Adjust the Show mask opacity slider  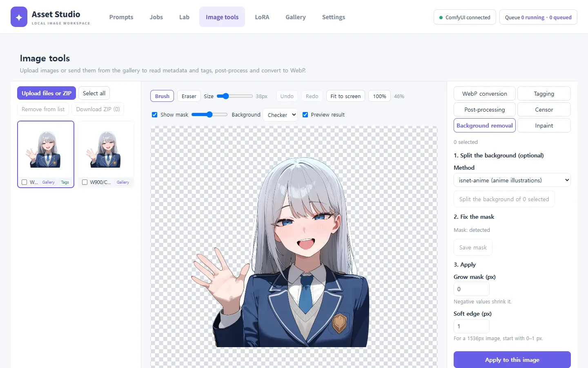click(x=209, y=114)
